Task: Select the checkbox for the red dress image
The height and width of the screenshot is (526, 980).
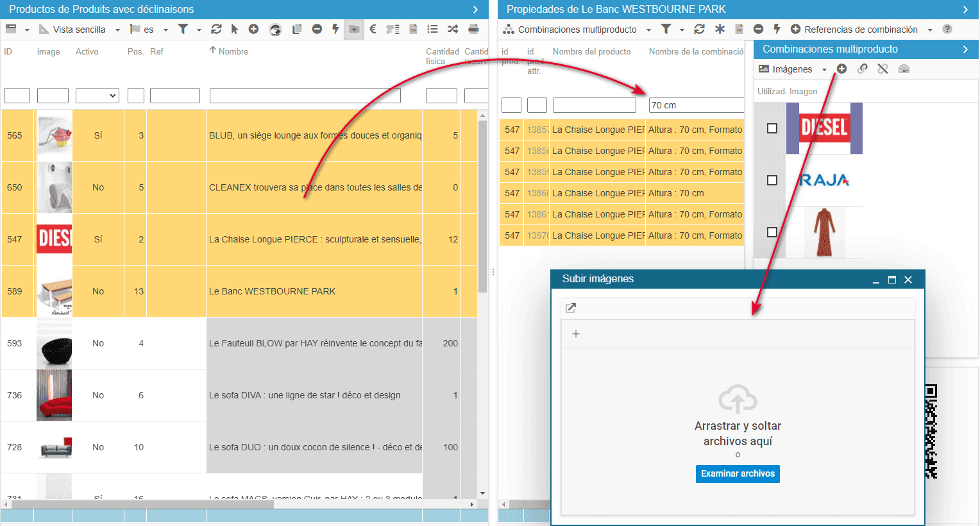Action: pyautogui.click(x=772, y=232)
